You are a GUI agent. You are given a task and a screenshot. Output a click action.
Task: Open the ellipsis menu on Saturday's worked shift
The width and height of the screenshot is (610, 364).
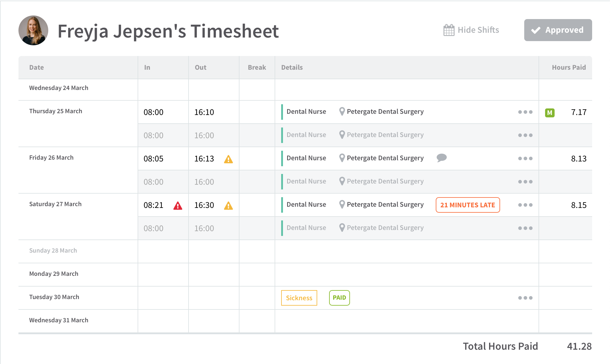coord(525,205)
